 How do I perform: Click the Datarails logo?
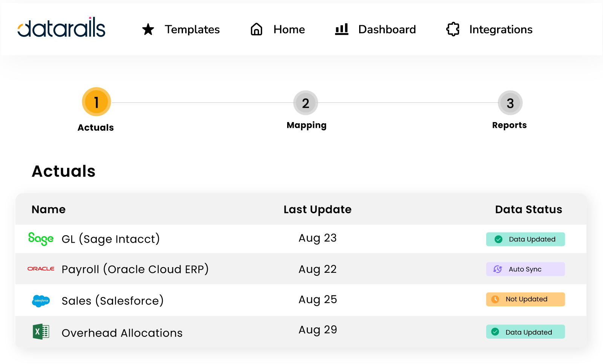click(x=61, y=28)
